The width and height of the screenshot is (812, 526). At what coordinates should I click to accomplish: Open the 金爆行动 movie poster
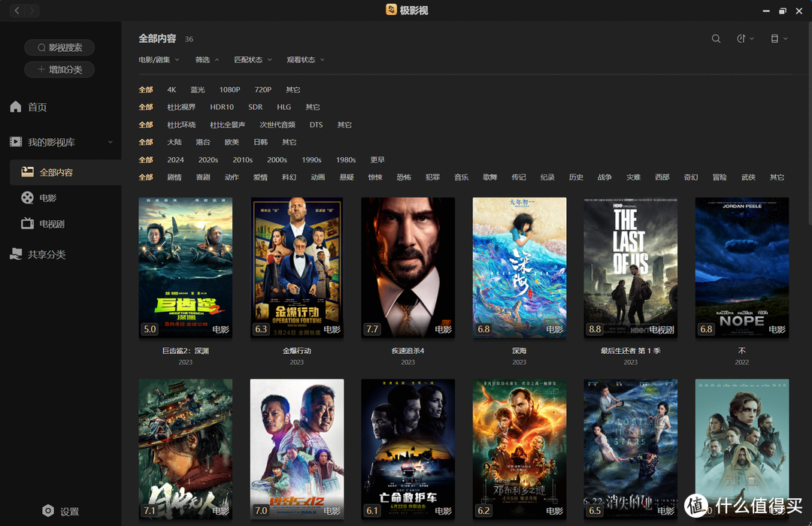[x=297, y=268]
